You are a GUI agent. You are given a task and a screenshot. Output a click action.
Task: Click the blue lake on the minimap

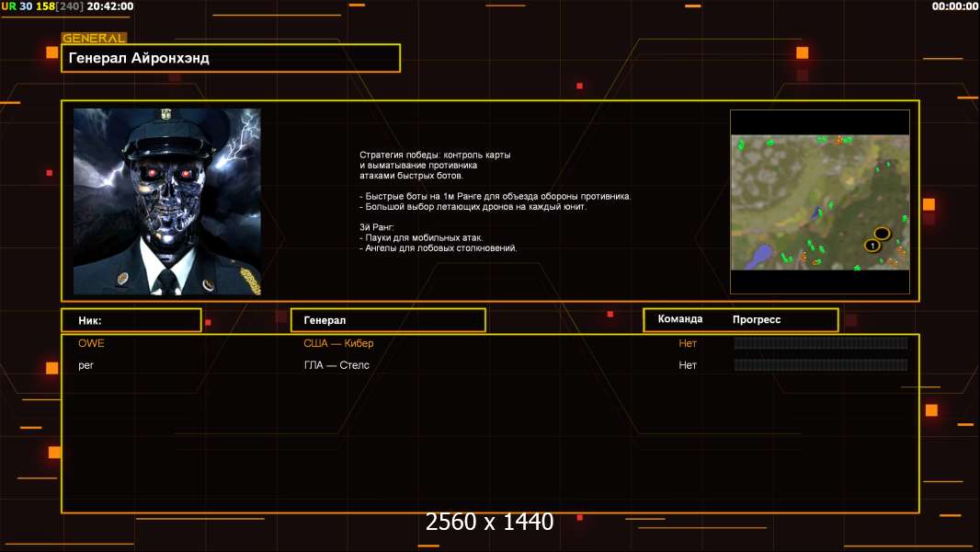pyautogui.click(x=760, y=257)
